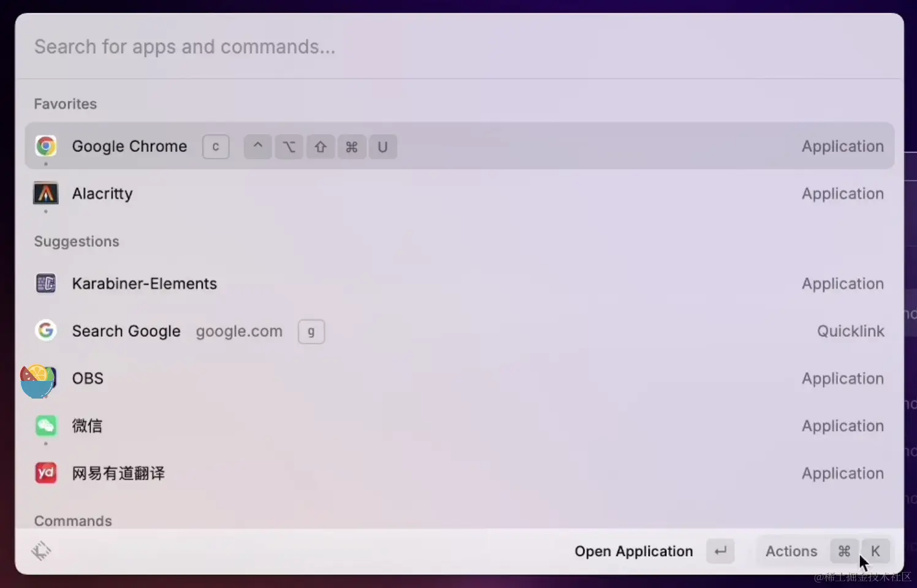Click the red yd 网易有道翻译 icon
Viewport: 917px width, 588px height.
tap(46, 473)
